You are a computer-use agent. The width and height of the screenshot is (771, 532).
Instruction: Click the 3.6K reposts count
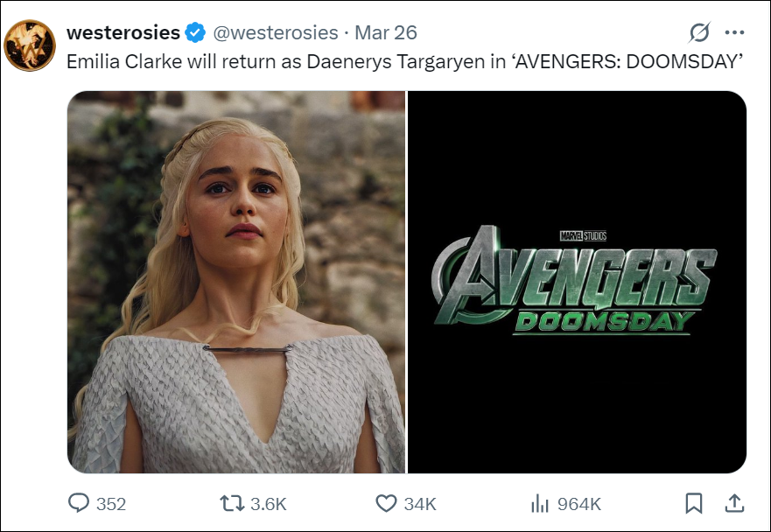268,504
